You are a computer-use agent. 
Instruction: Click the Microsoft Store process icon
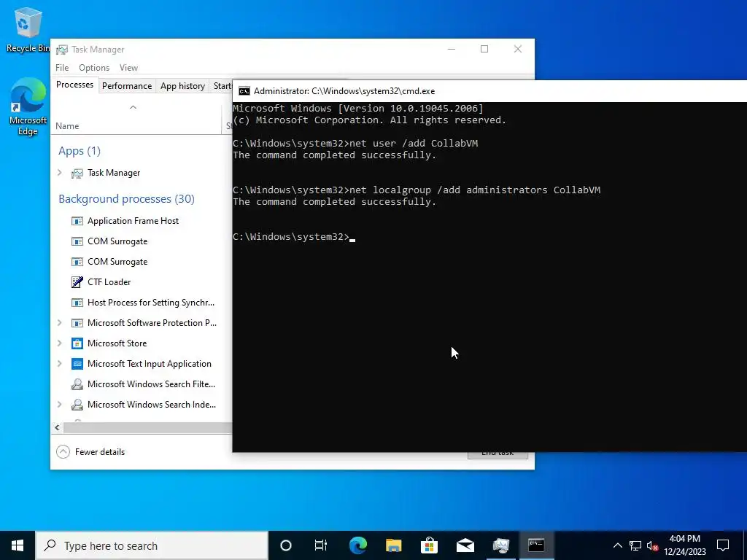tap(77, 343)
